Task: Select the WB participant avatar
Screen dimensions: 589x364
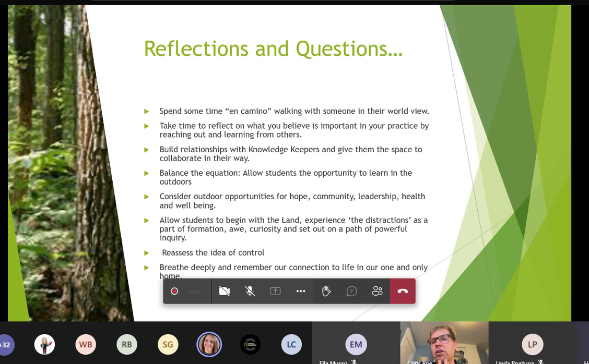Action: tap(86, 345)
